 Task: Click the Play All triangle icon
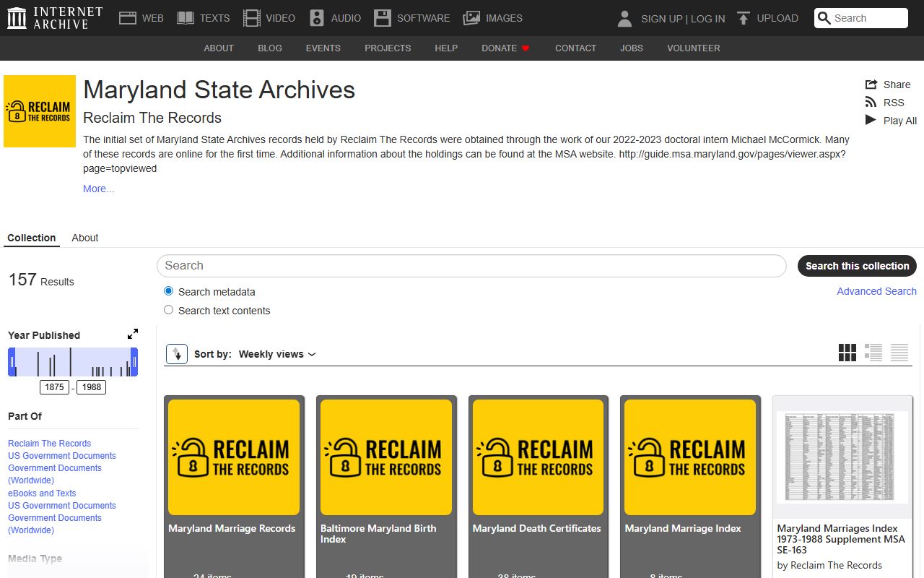pos(871,120)
